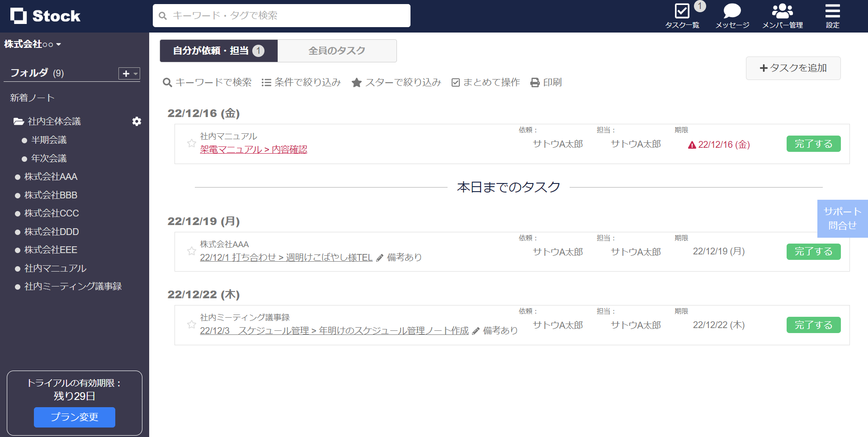Click the タスクを追加 button
This screenshot has width=868, height=437.
(793, 68)
